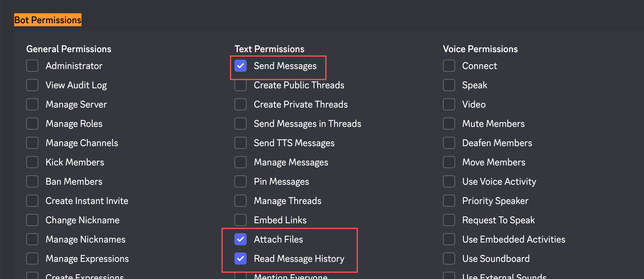Enable the Administrator permission checkbox
This screenshot has width=644, height=279.
[x=32, y=66]
